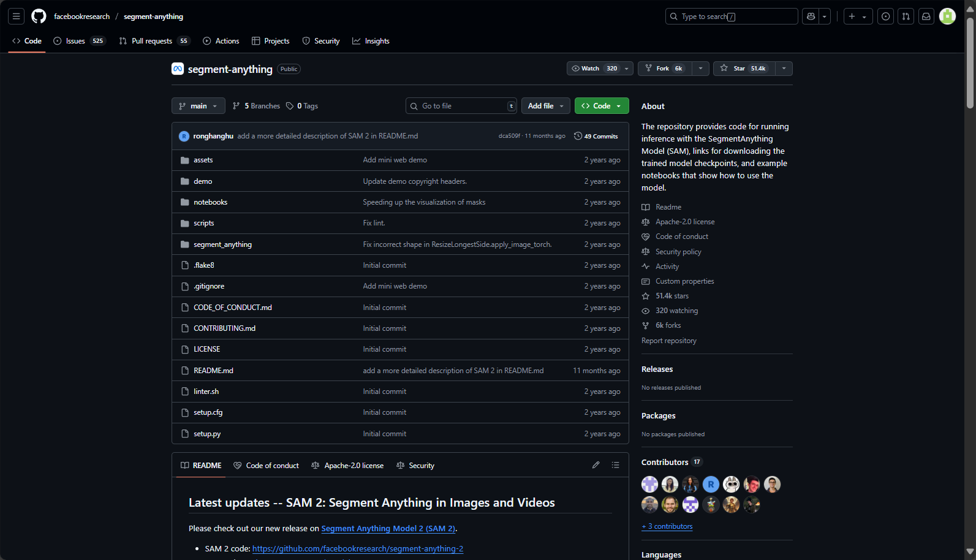Open the first contributor avatar
The width and height of the screenshot is (976, 560).
pos(649,485)
